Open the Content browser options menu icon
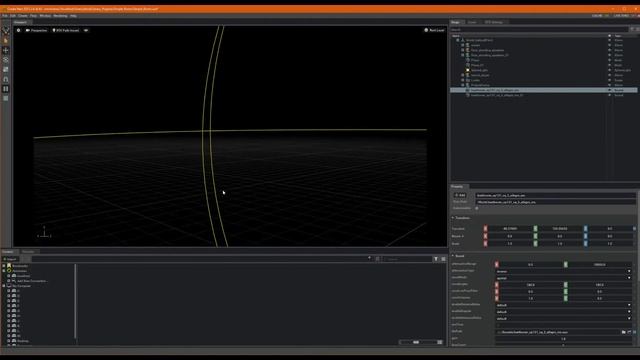Screen dimensions: 640x360 point(443,259)
